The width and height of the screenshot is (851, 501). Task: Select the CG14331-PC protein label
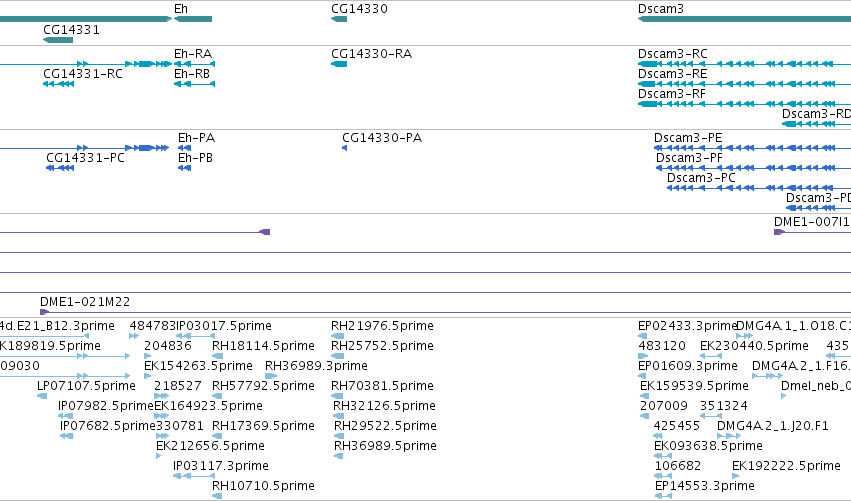pyautogui.click(x=85, y=158)
